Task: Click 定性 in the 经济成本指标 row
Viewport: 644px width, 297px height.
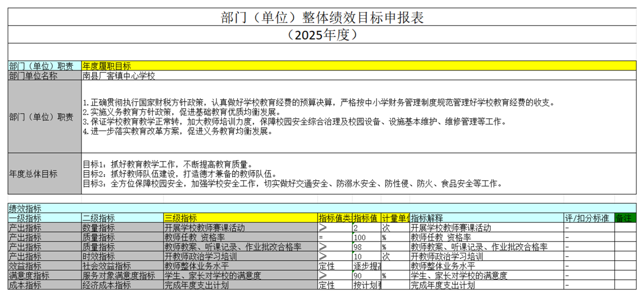Action: click(335, 285)
